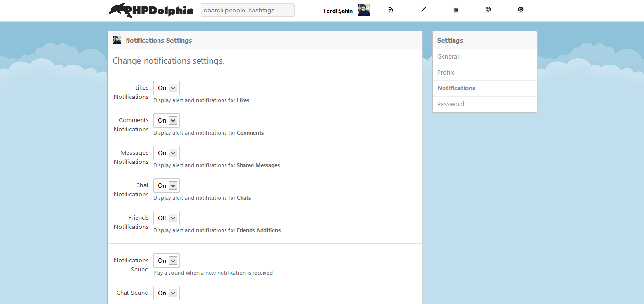Click inside the search people field
Screen dimensions: 644x304
tap(247, 10)
